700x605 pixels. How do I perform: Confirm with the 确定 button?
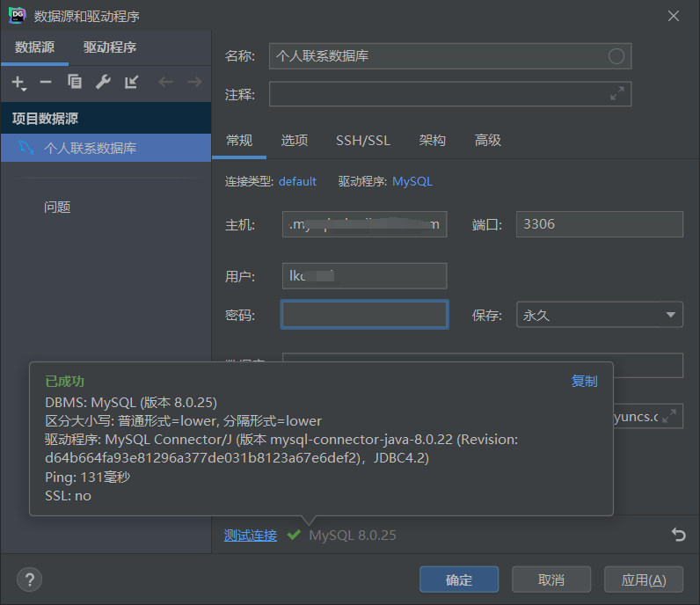459,579
